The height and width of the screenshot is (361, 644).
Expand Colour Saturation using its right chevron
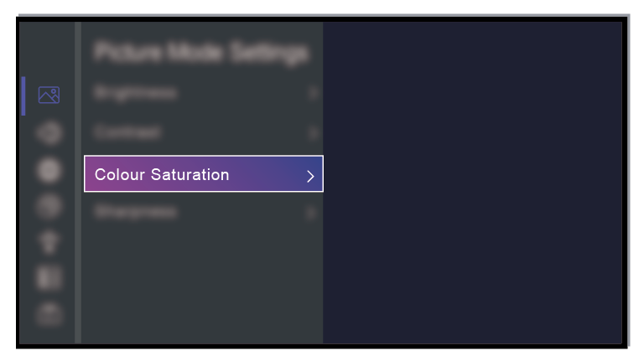pos(310,176)
